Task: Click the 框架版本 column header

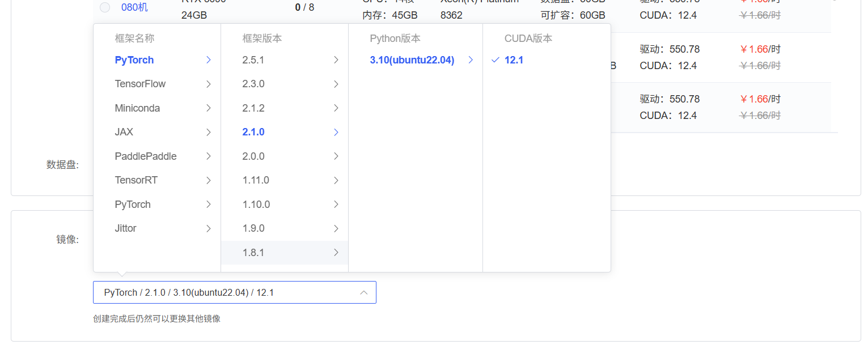Action: pos(262,39)
